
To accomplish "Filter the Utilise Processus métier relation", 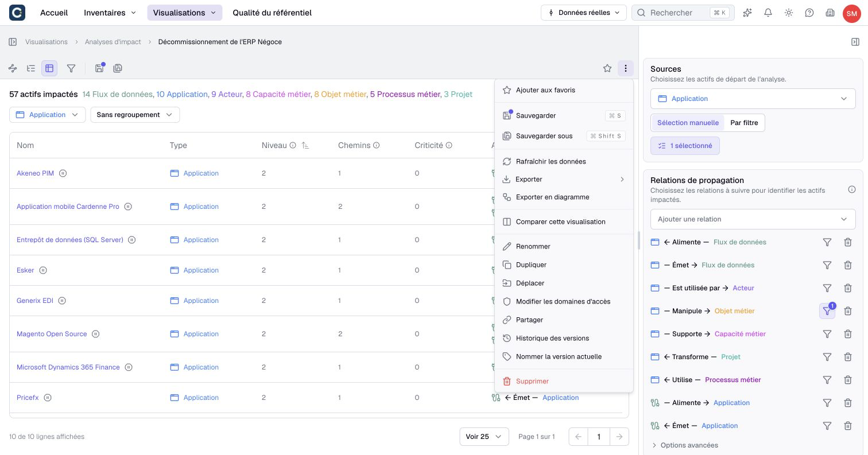I will coord(827,380).
